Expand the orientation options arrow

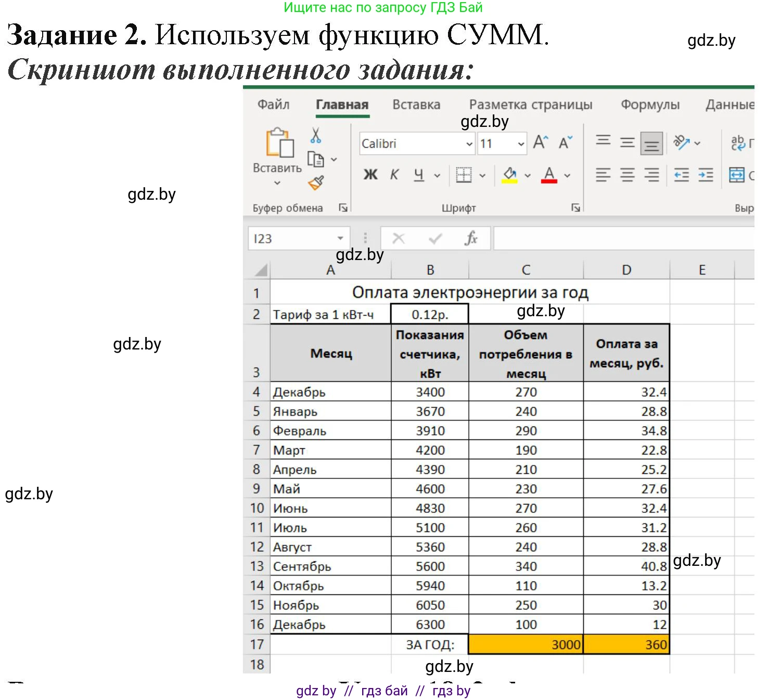[x=698, y=143]
